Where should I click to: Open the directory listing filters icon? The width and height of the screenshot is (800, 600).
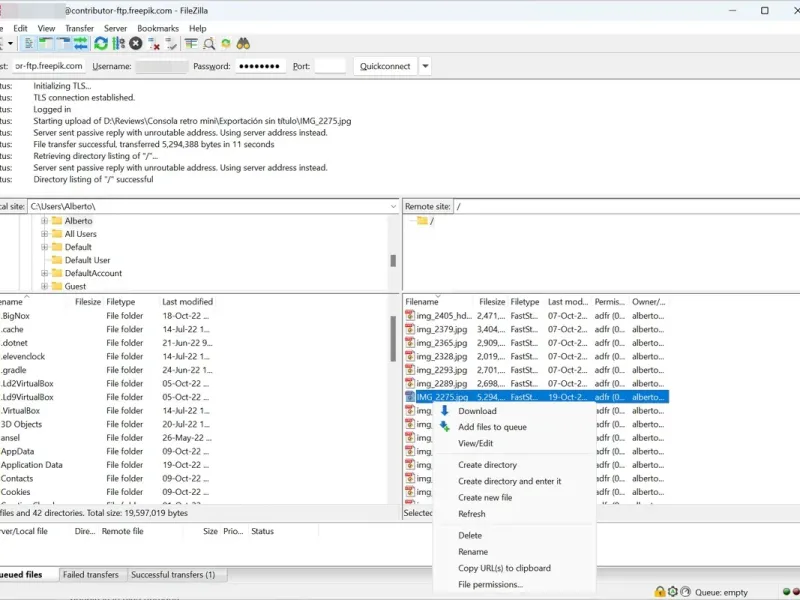tap(191, 44)
